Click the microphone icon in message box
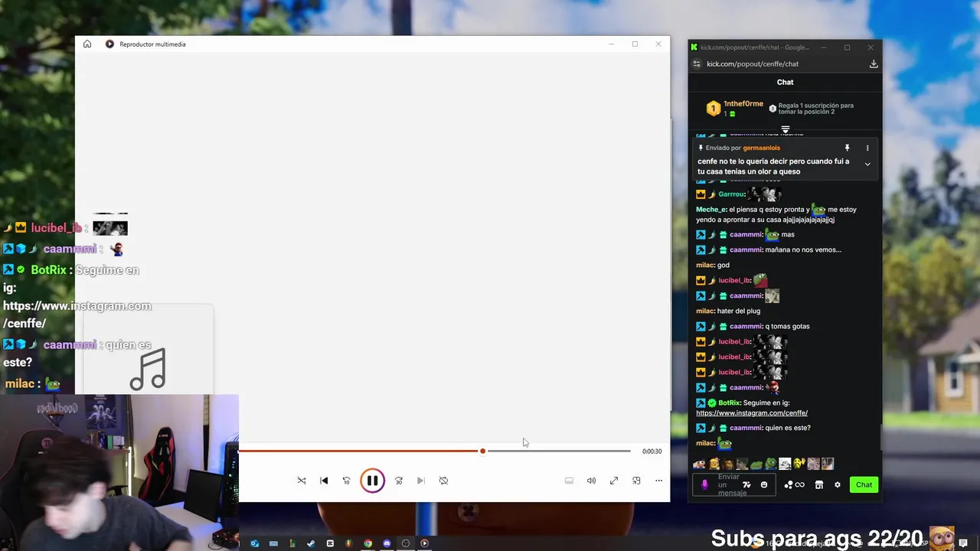 (704, 484)
